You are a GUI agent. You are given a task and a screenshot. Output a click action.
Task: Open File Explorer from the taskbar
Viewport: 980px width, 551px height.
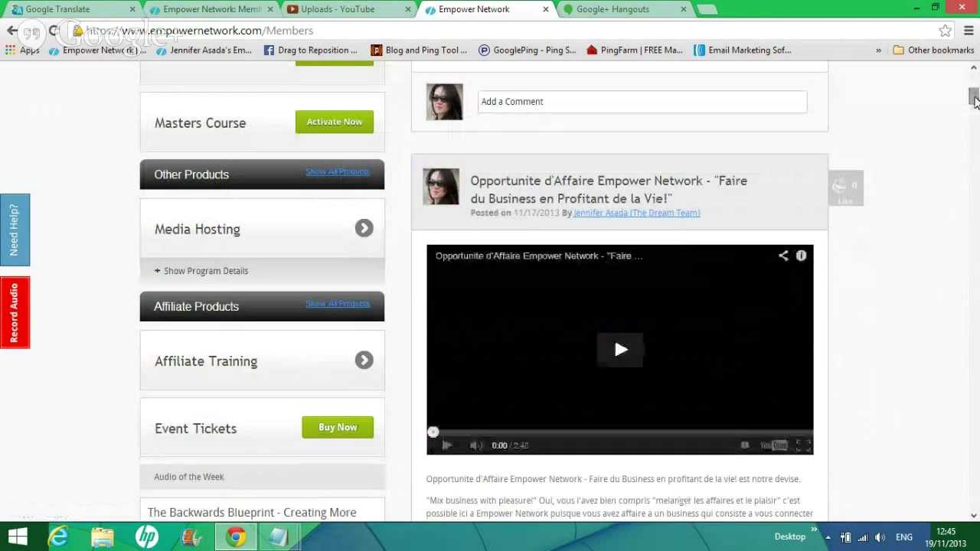102,536
